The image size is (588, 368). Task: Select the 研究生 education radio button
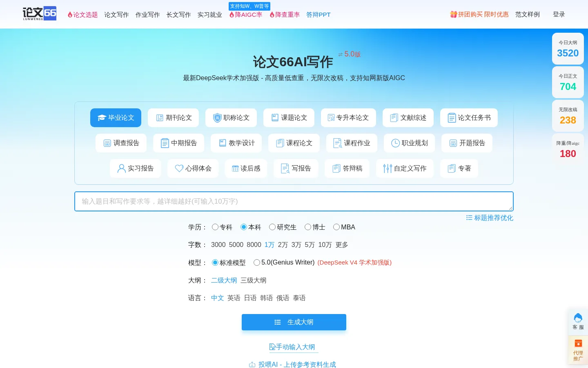pos(272,227)
